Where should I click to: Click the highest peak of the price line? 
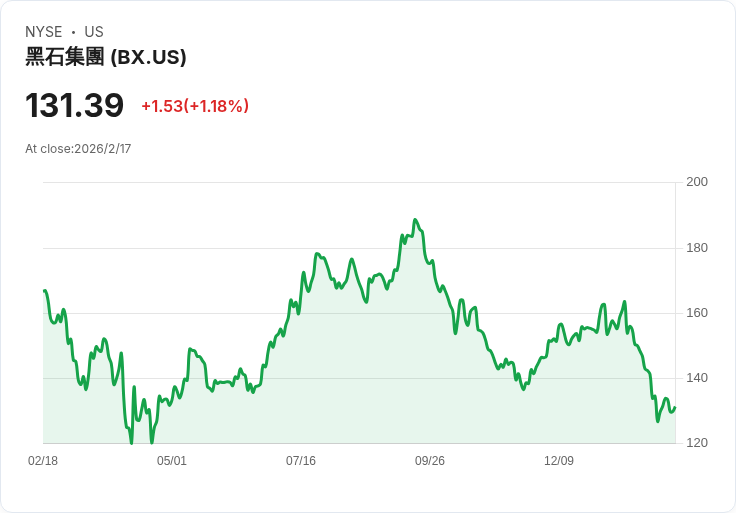coord(415,220)
